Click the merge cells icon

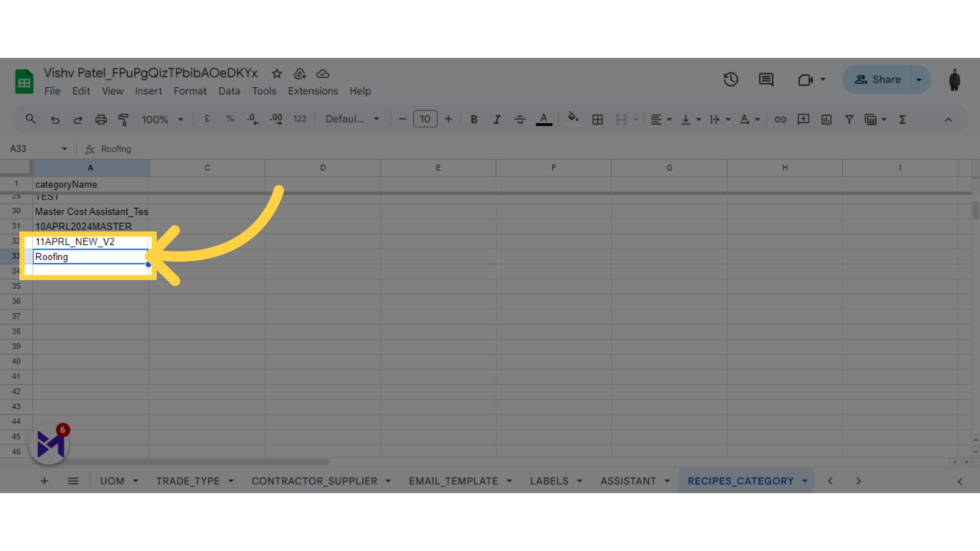[621, 120]
